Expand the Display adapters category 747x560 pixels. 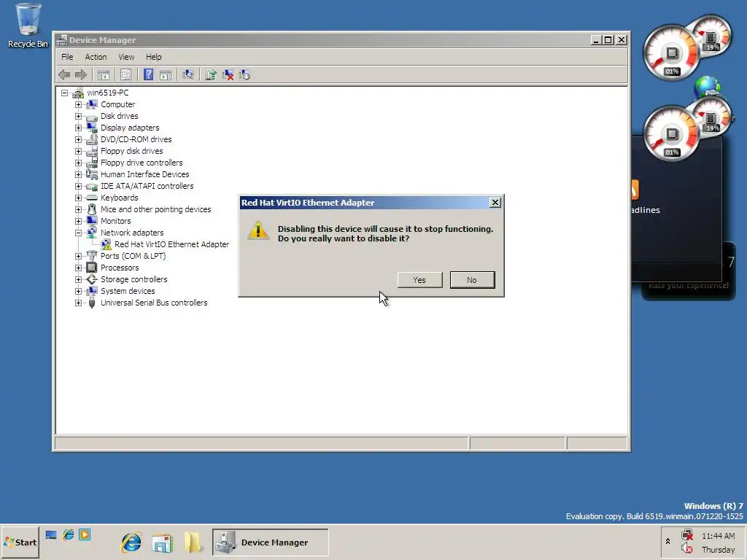(78, 128)
